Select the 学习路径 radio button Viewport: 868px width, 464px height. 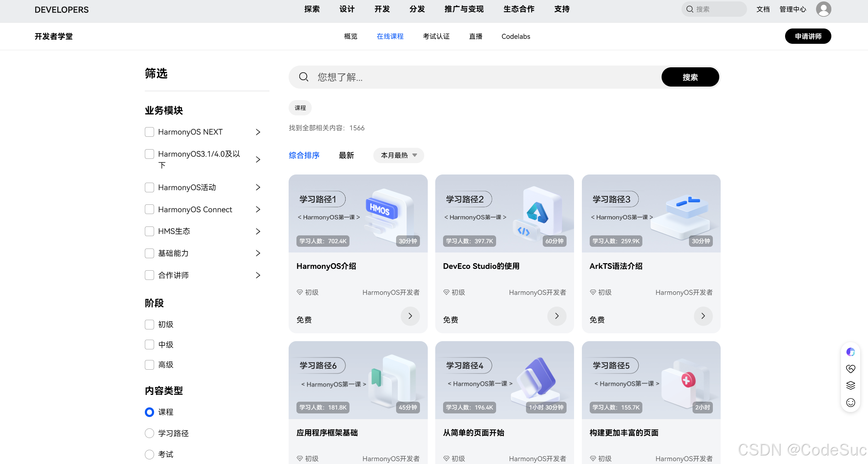point(149,433)
